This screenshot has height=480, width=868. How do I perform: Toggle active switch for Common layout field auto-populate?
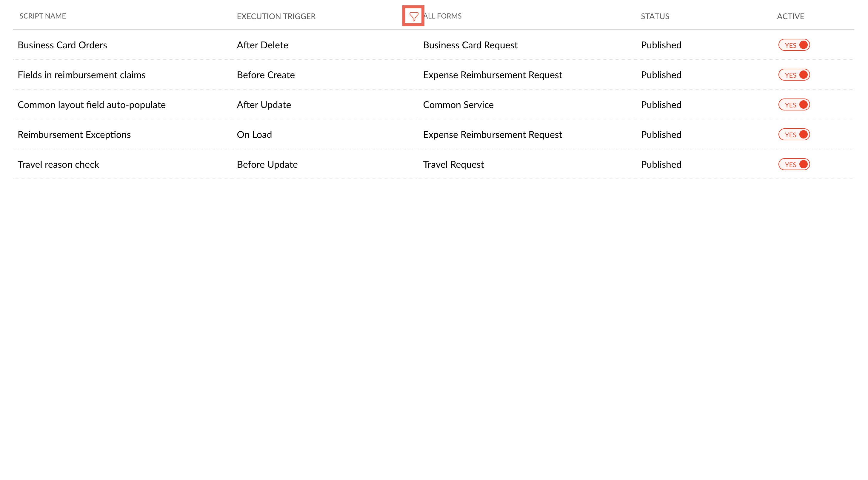[x=794, y=105]
